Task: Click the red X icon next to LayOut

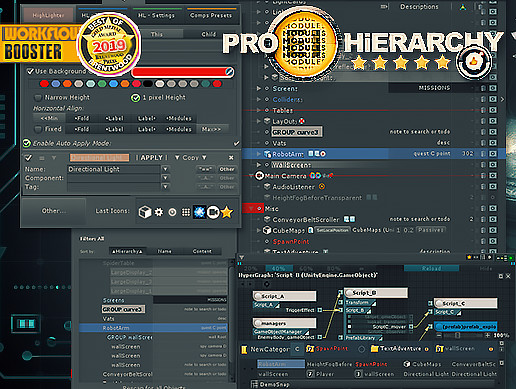Action: tap(301, 121)
